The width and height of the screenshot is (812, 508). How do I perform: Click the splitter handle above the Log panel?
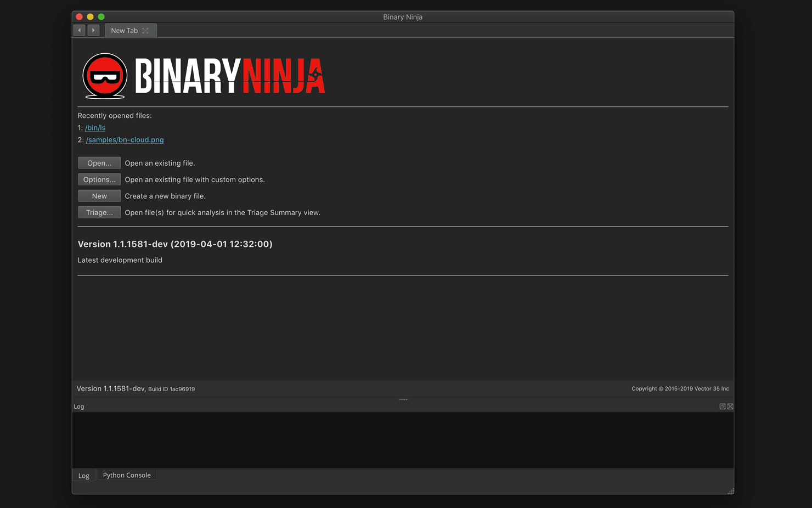click(404, 399)
